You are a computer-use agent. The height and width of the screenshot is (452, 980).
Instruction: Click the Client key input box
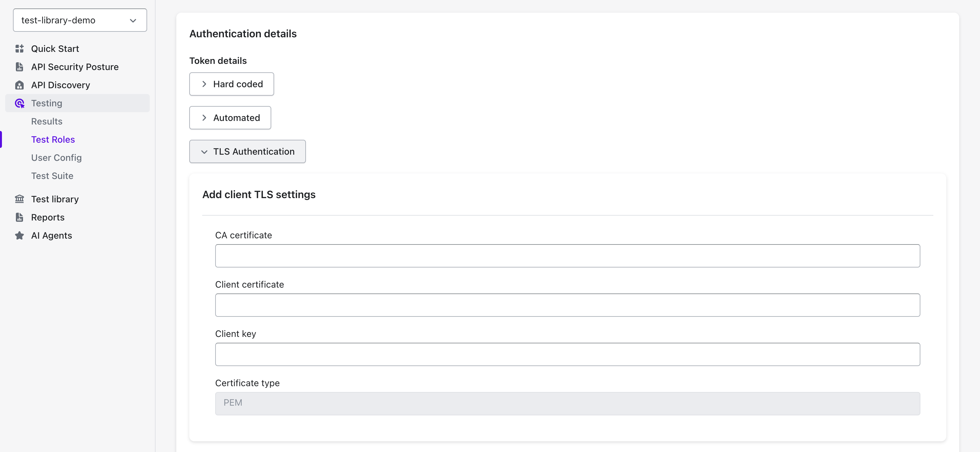tap(567, 354)
